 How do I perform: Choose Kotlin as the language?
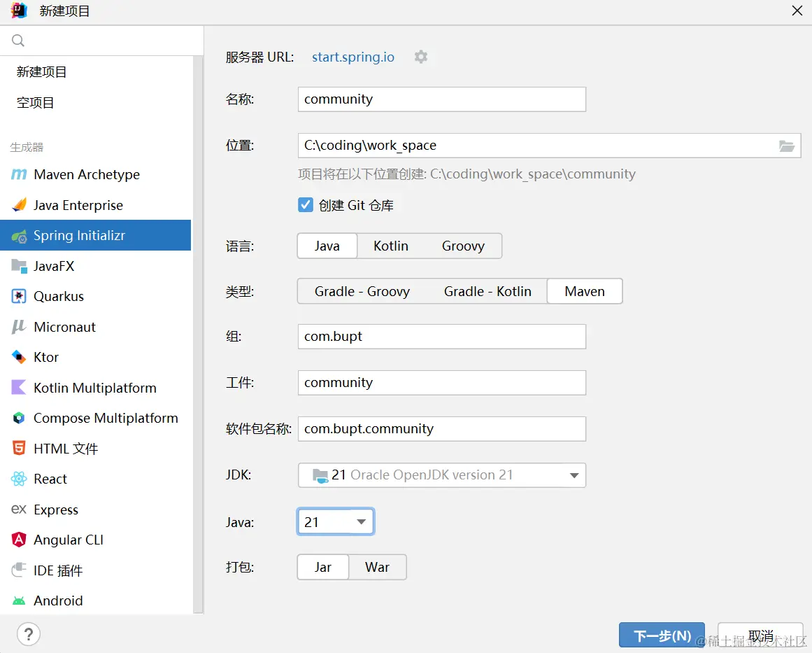pyautogui.click(x=390, y=246)
